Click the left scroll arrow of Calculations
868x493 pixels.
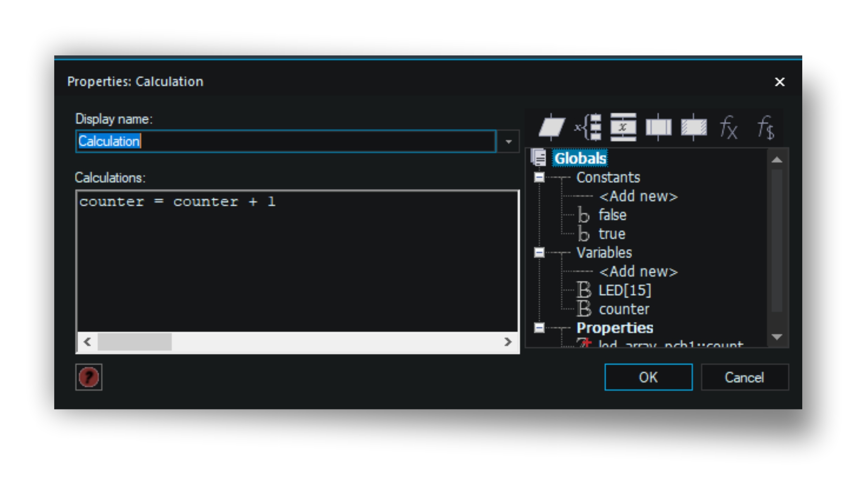pyautogui.click(x=87, y=342)
